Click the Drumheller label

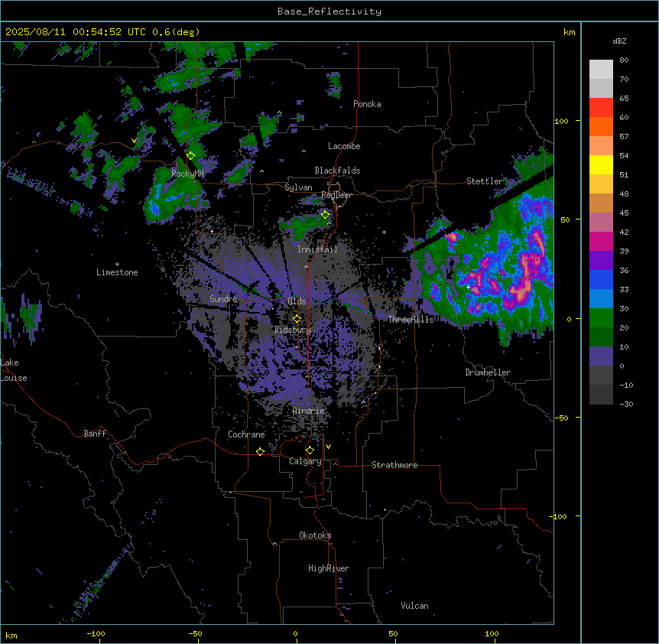point(488,372)
